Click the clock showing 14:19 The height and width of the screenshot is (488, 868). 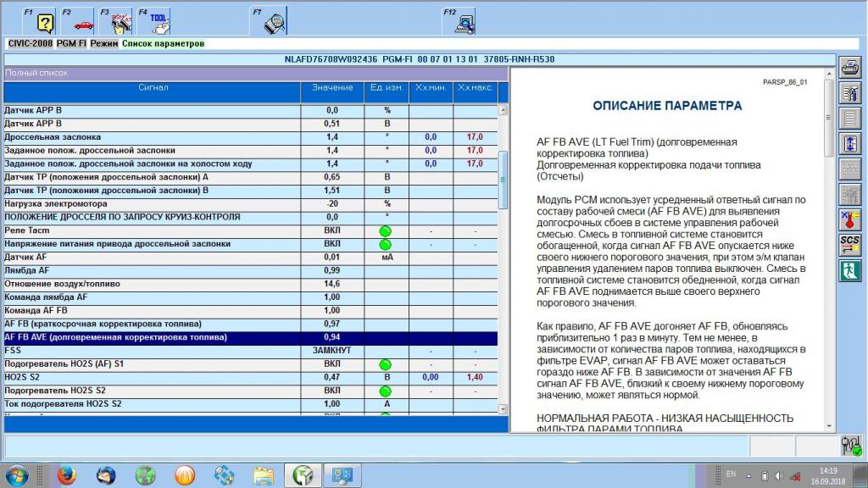click(829, 471)
